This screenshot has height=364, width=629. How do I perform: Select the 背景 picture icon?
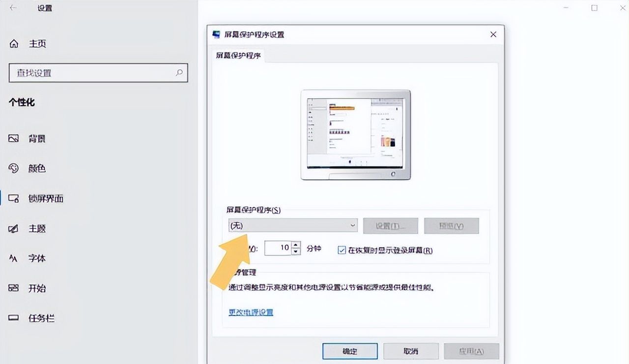(14, 139)
